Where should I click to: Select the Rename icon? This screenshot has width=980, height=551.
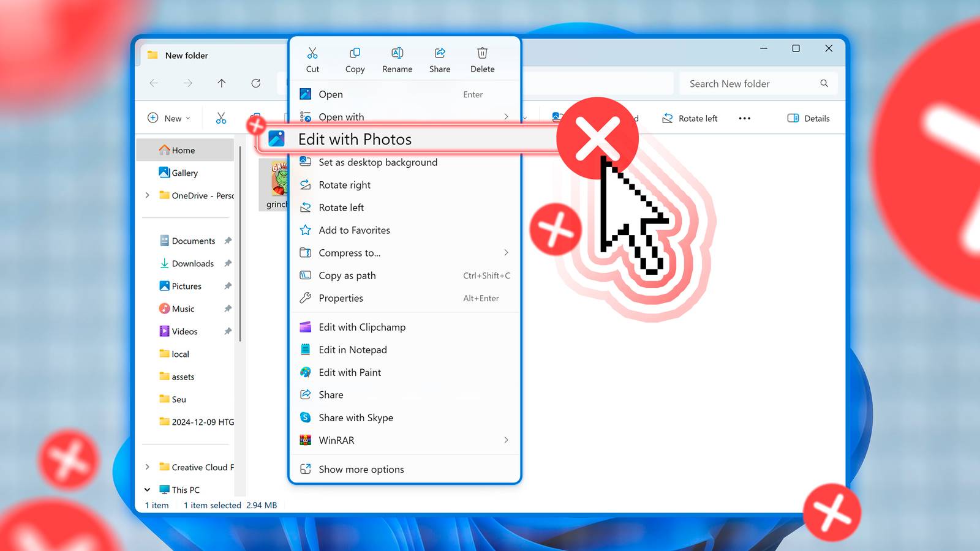coord(397,53)
